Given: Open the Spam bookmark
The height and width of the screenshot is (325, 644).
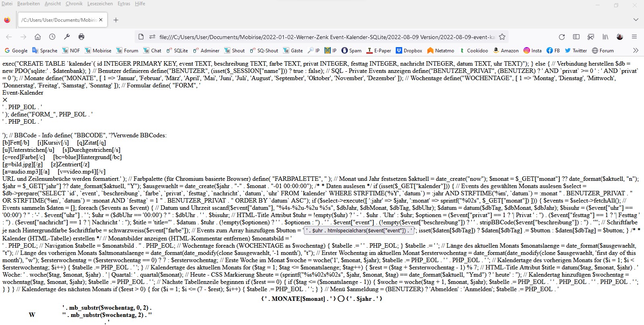Looking at the screenshot, I should [x=351, y=51].
